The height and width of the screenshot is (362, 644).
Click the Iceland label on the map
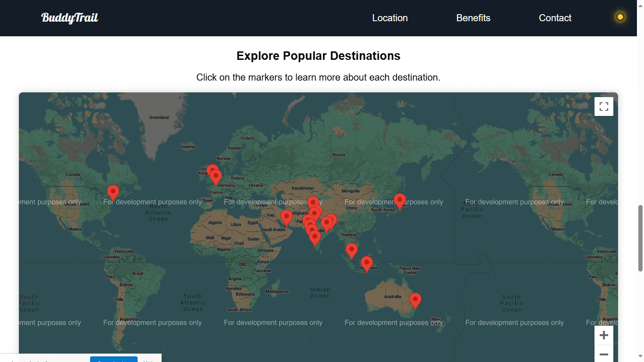[188, 147]
